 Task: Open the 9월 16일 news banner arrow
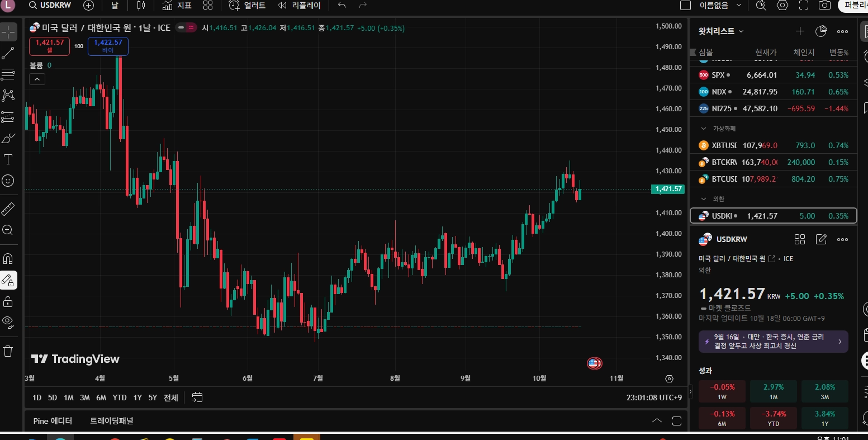click(x=839, y=341)
